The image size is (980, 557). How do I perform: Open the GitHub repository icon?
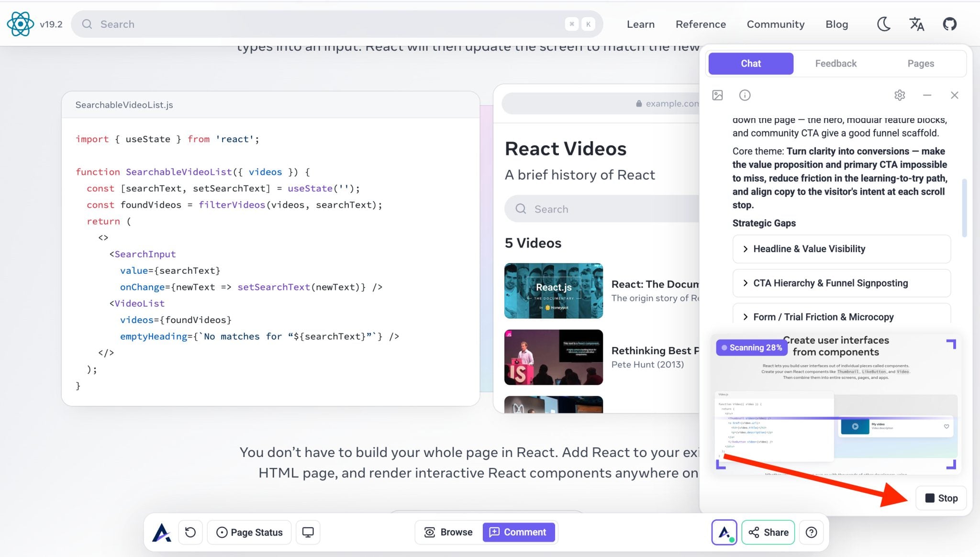click(x=949, y=24)
